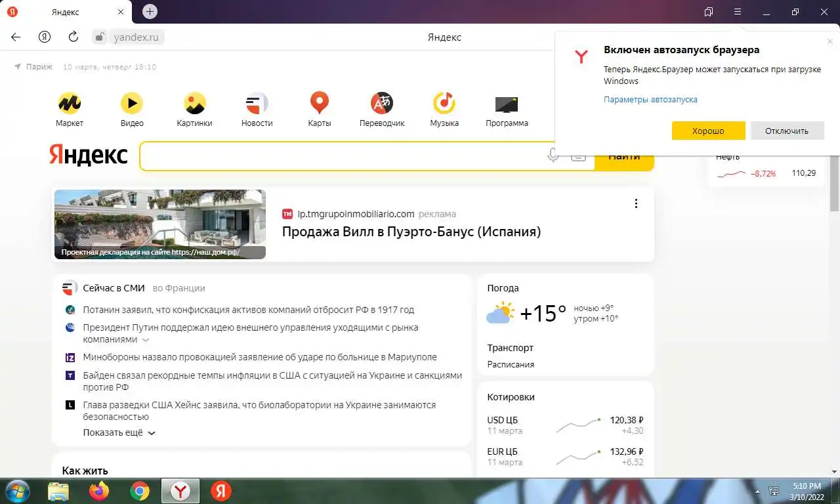This screenshot has height=504, width=840.
Task: Click the network icon in system tray
Action: pos(774,490)
